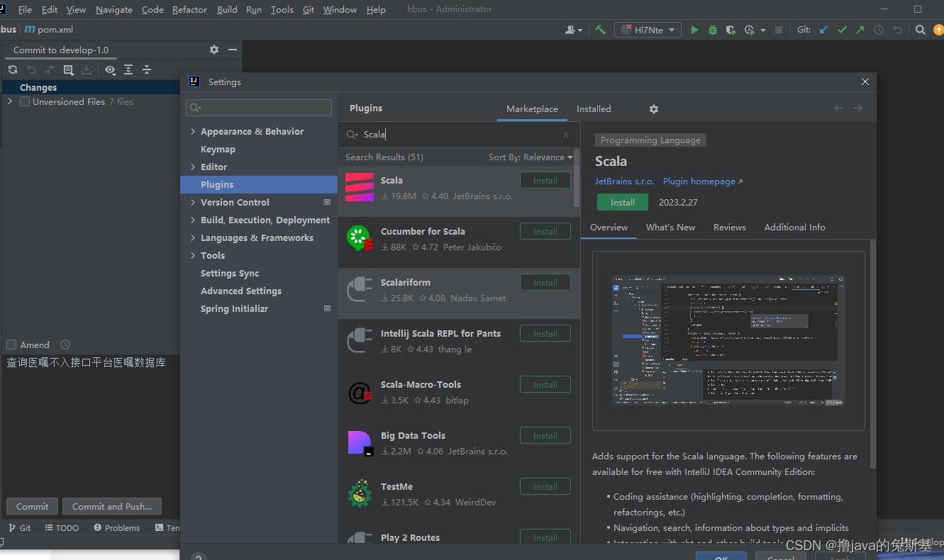Install Cucumber for Scala plugin
This screenshot has height=560, width=944.
(x=545, y=231)
